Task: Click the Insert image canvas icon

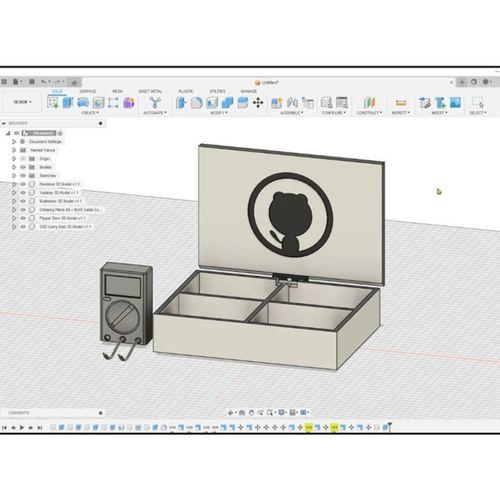Action: coord(455,103)
